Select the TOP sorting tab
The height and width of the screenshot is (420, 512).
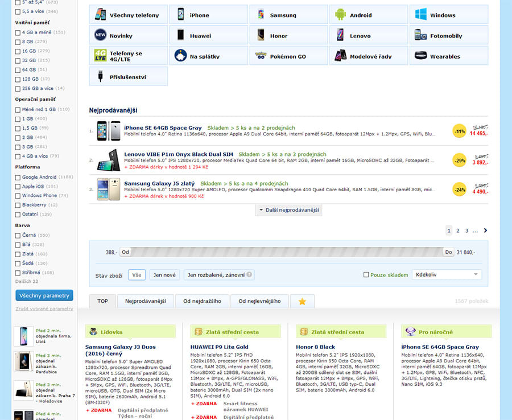[x=102, y=301]
